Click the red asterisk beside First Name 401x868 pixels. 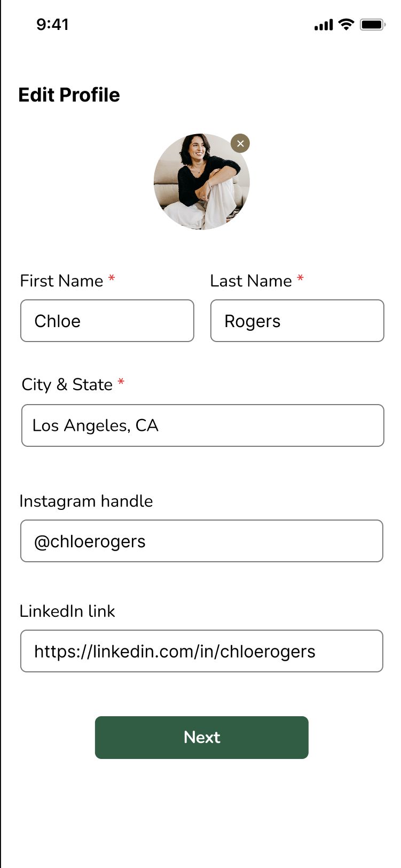point(112,279)
